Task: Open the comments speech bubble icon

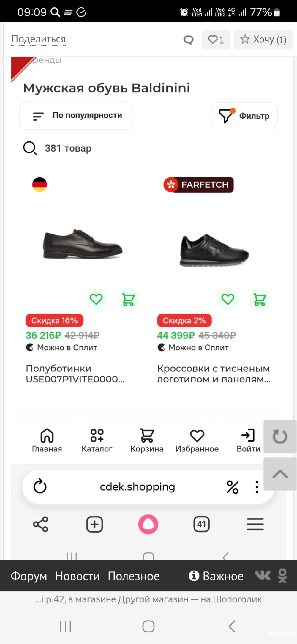Action: [188, 40]
